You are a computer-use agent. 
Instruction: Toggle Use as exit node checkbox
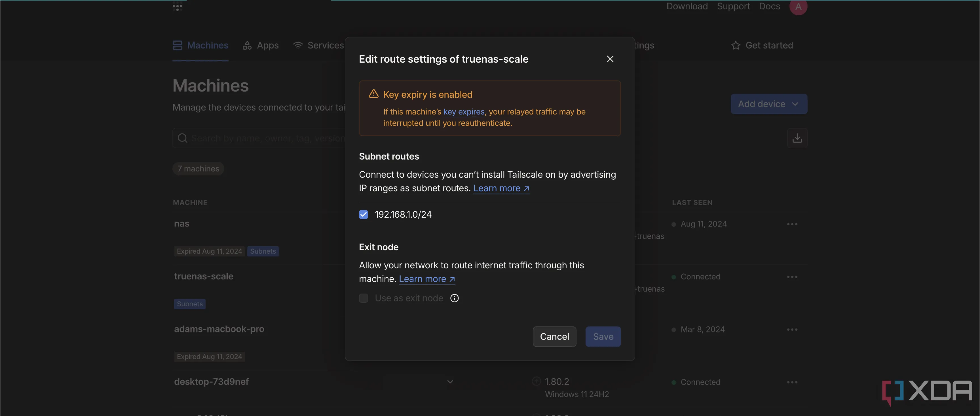click(363, 298)
